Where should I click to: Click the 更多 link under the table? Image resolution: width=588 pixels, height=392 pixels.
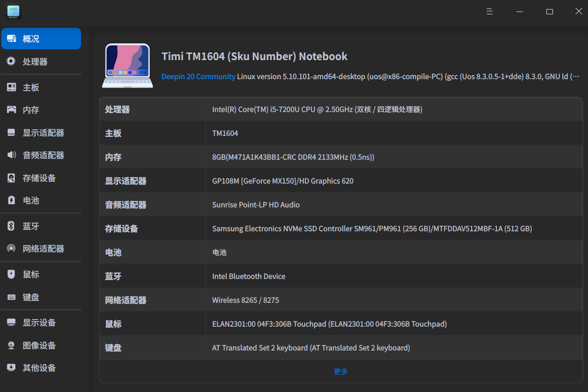(x=341, y=371)
